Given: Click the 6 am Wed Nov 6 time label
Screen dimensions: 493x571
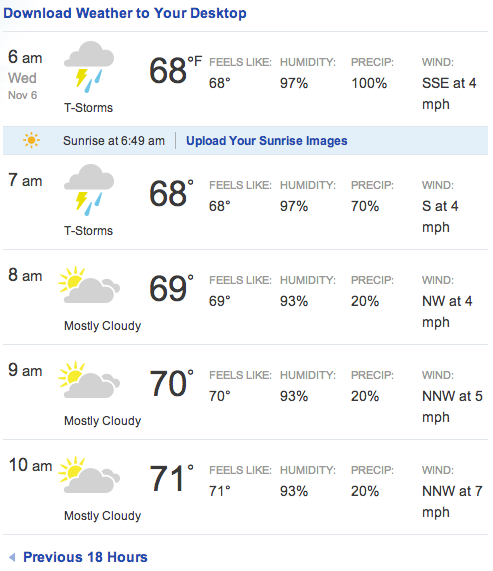Looking at the screenshot, I should pos(25,75).
